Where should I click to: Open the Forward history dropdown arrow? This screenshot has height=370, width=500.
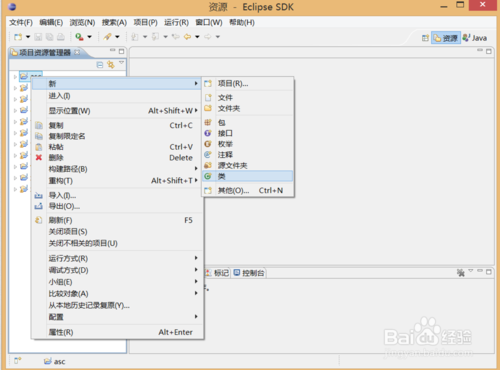click(218, 37)
